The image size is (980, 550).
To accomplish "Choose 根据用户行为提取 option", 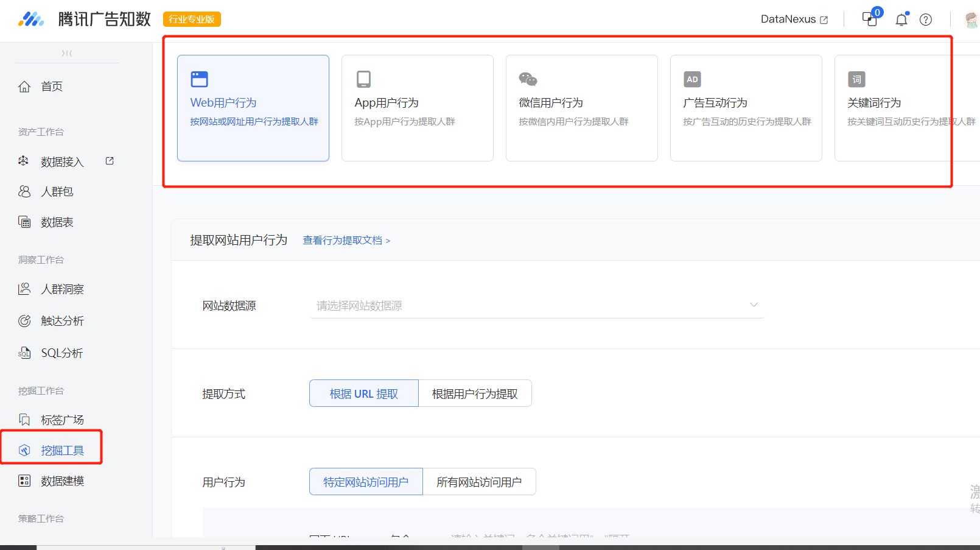I will [x=475, y=393].
